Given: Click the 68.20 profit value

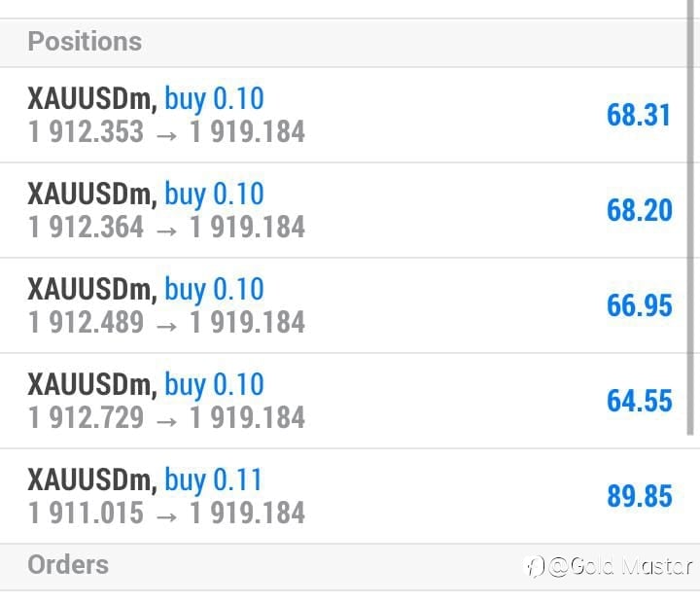Looking at the screenshot, I should pyautogui.click(x=640, y=210).
